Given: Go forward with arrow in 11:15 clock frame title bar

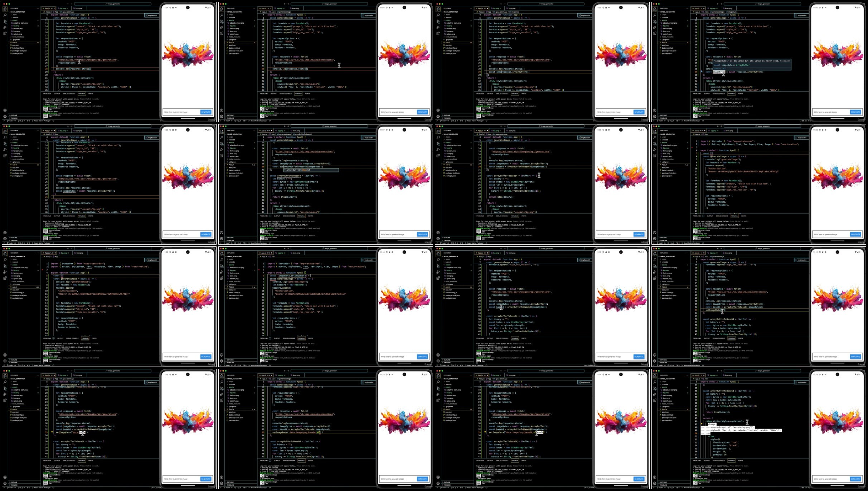Looking at the screenshot, I should point(721,371).
